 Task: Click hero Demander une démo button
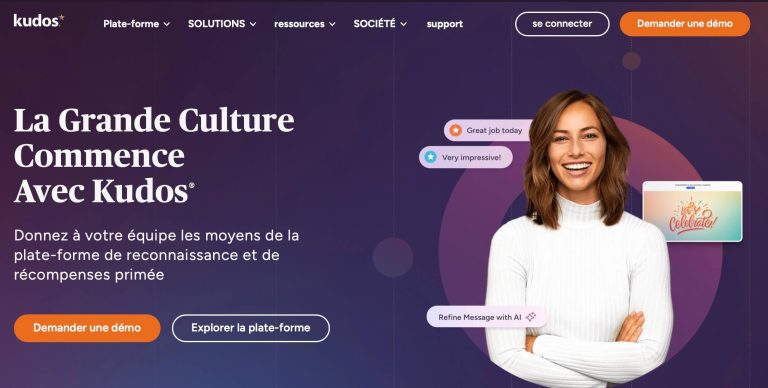point(87,328)
